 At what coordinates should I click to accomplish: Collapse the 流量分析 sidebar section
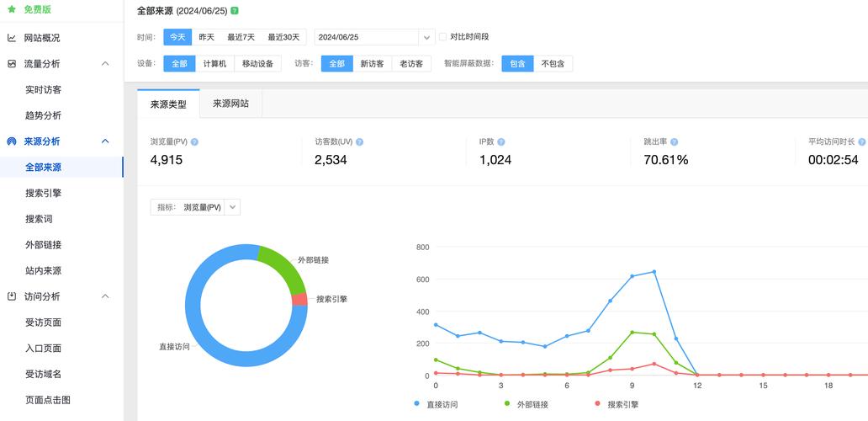tap(105, 64)
